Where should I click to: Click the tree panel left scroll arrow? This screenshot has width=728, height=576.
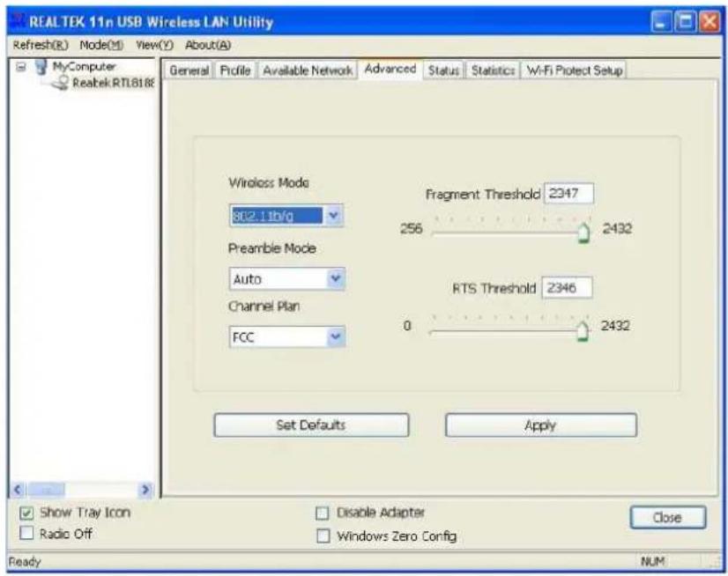[x=18, y=489]
